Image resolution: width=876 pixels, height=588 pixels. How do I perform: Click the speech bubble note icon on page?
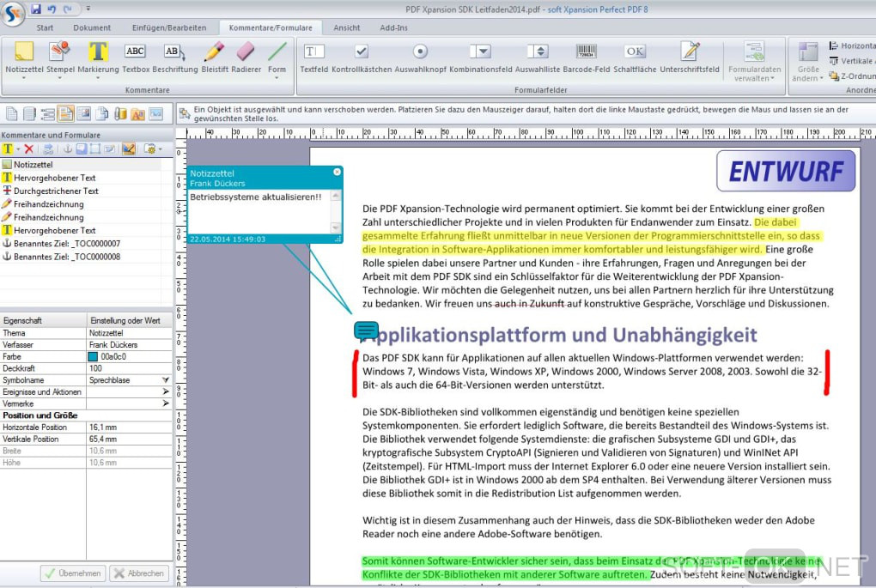pos(367,330)
